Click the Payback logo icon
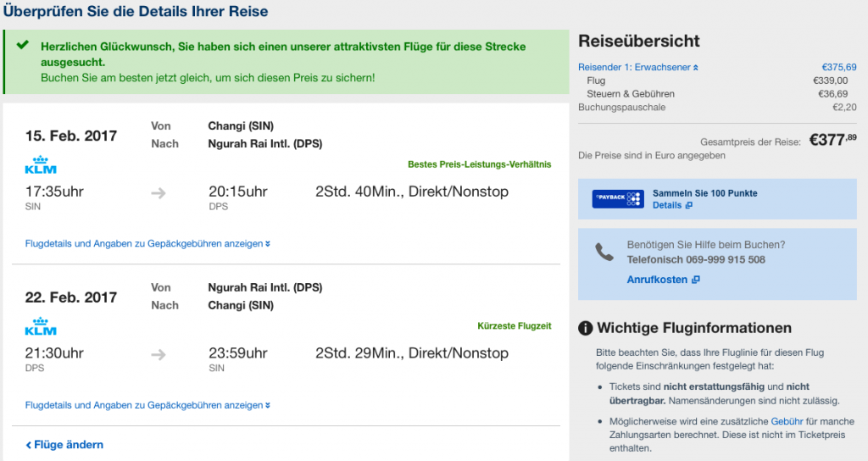Screen dimensions: 868x461 [619, 199]
